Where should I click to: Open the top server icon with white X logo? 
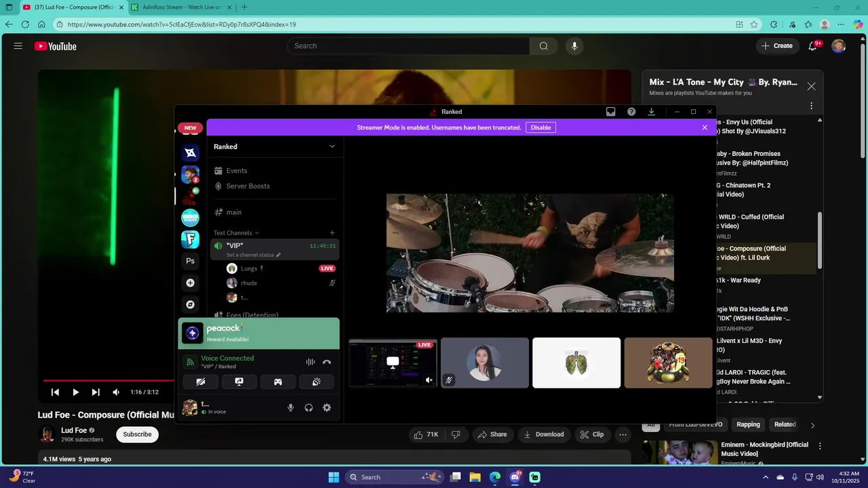190,152
